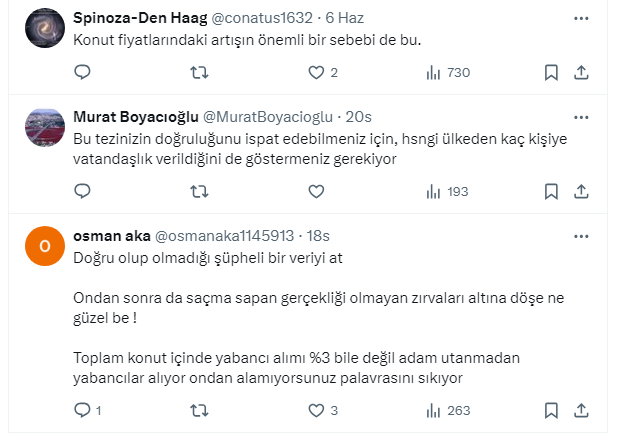Reply to Murat Boyacıoğlu's tweet
The width and height of the screenshot is (623, 433).
pos(83,191)
